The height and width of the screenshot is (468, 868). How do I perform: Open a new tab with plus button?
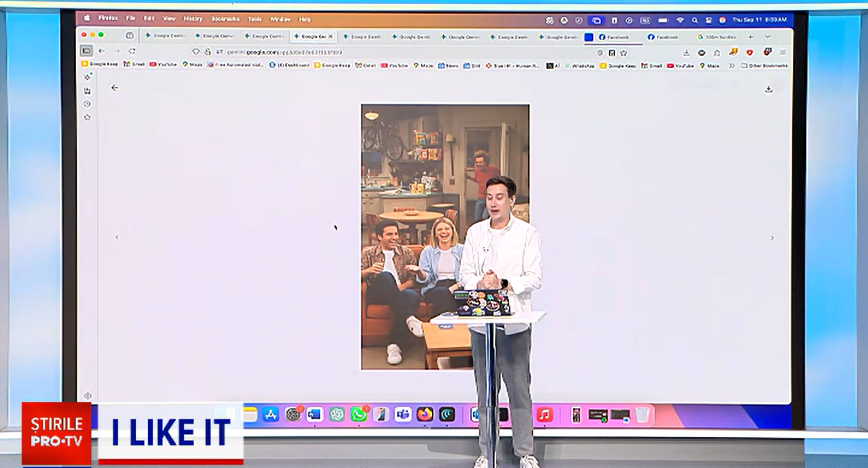tap(750, 37)
